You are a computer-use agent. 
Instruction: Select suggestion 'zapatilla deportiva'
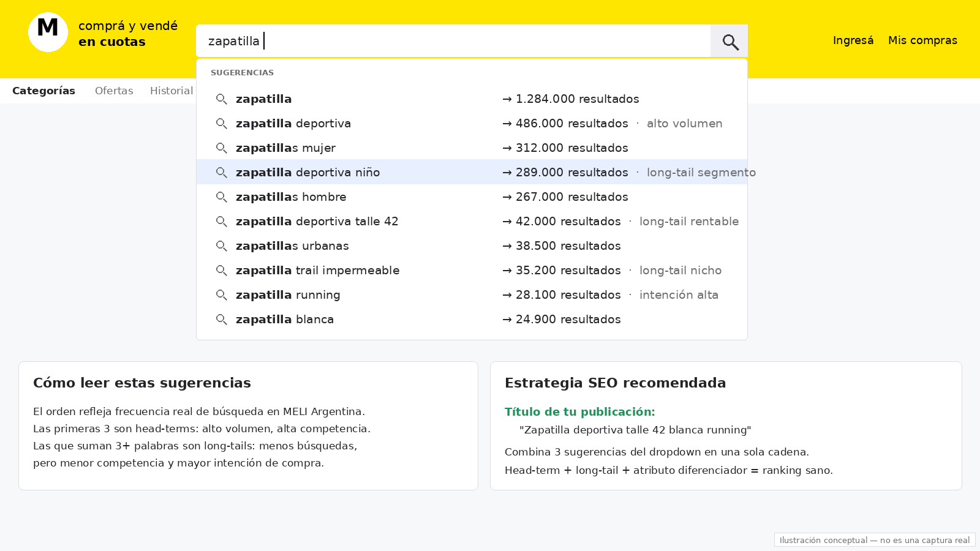tap(293, 123)
